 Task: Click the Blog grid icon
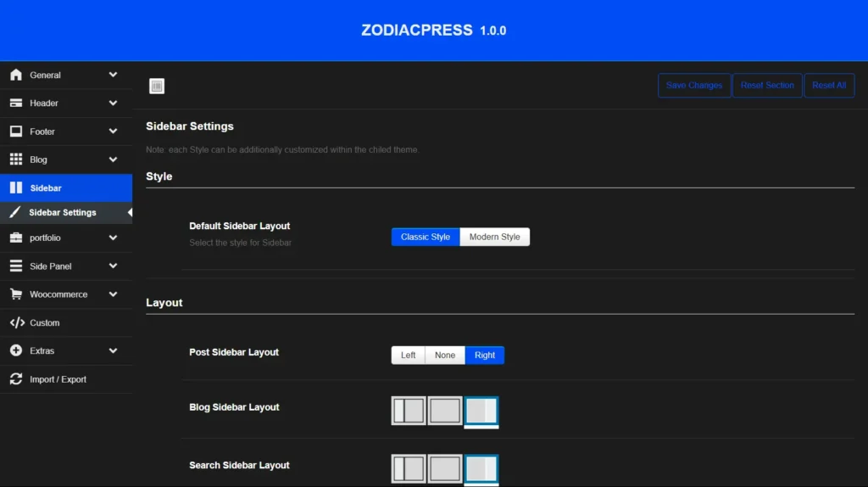coord(15,160)
